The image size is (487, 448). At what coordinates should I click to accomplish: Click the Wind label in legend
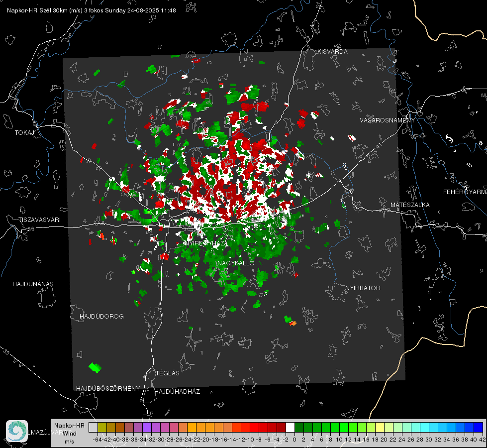69,434
